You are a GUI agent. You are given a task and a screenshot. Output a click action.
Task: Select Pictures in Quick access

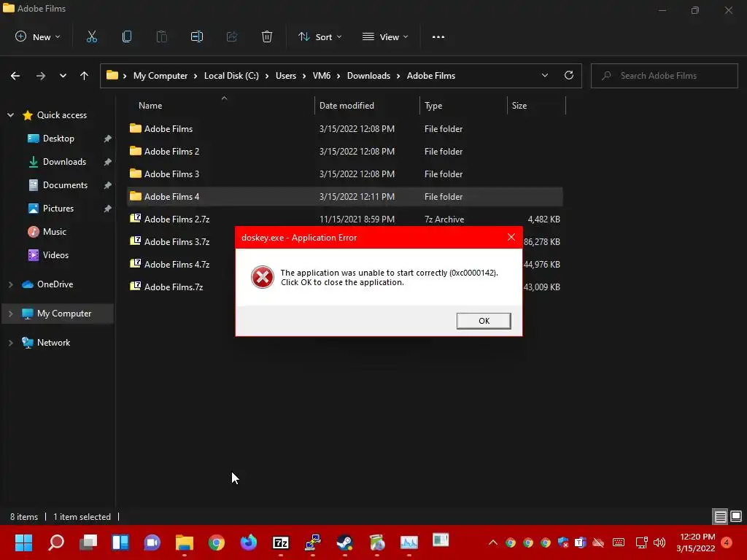(x=58, y=208)
